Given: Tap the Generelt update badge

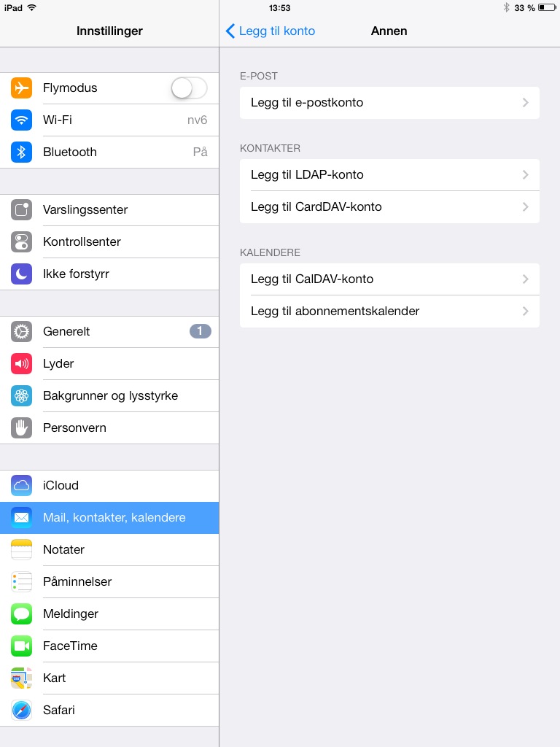Looking at the screenshot, I should 201,331.
